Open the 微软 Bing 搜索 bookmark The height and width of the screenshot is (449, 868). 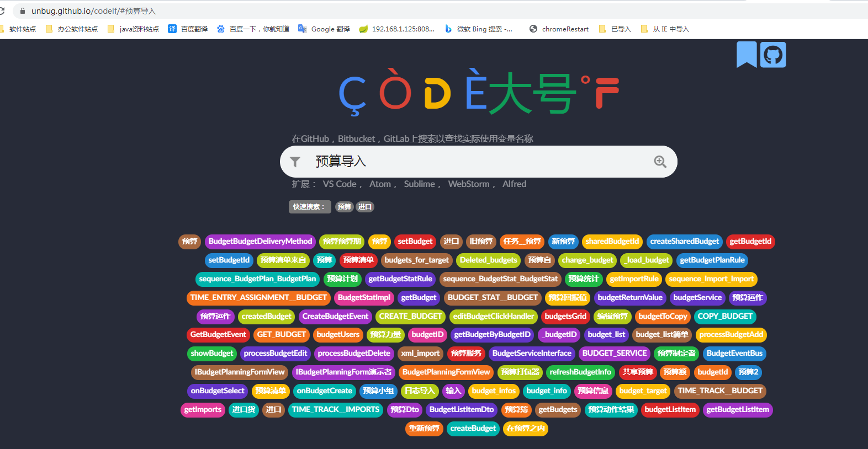pyautogui.click(x=479, y=29)
